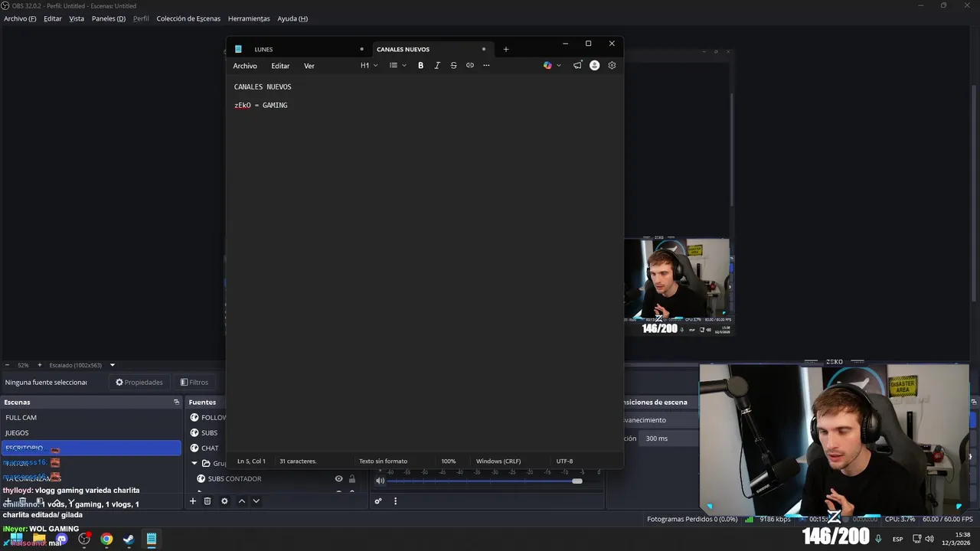This screenshot has height=551, width=980.
Task: Open the account profile icon in Notepad
Action: (594, 66)
